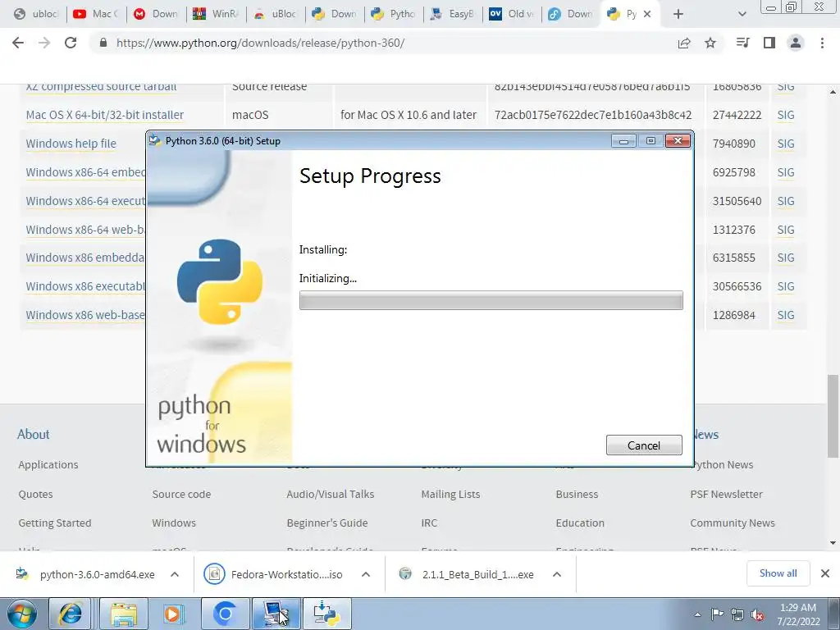
Task: Click the page vertical scrollbar thumb
Action: click(833, 416)
